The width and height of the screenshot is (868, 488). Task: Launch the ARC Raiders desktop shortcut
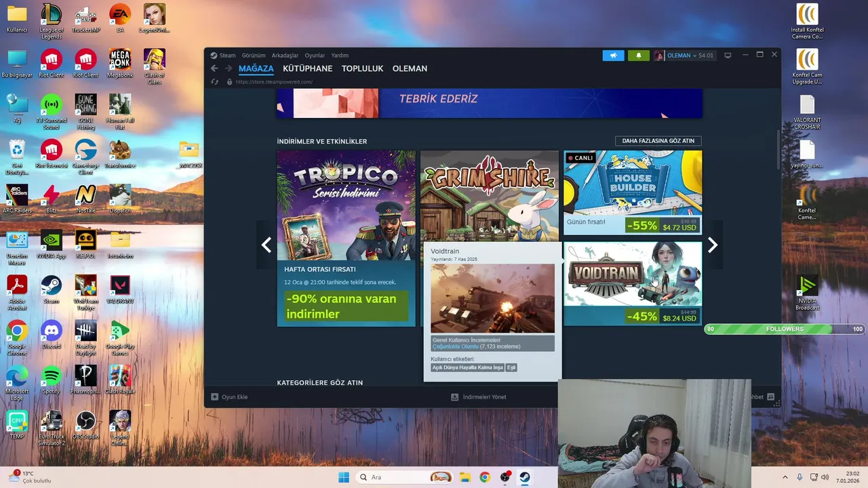click(17, 199)
